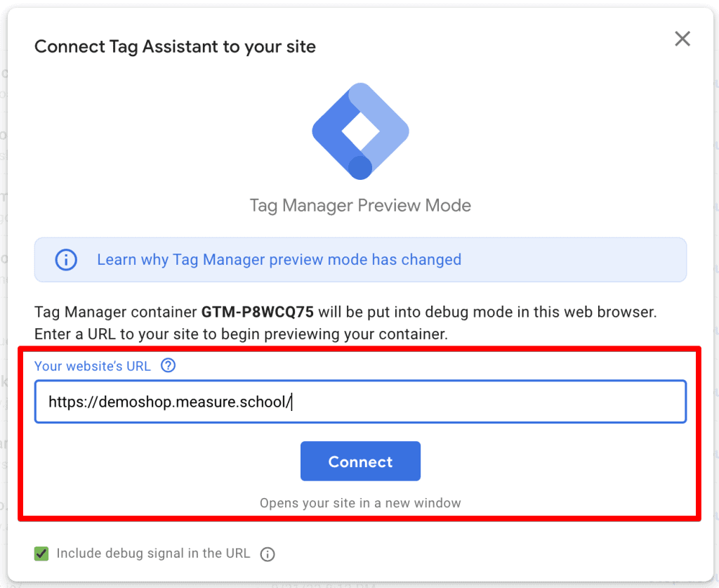Open the help icon beside Your website's URL
The height and width of the screenshot is (588, 719).
pos(167,365)
